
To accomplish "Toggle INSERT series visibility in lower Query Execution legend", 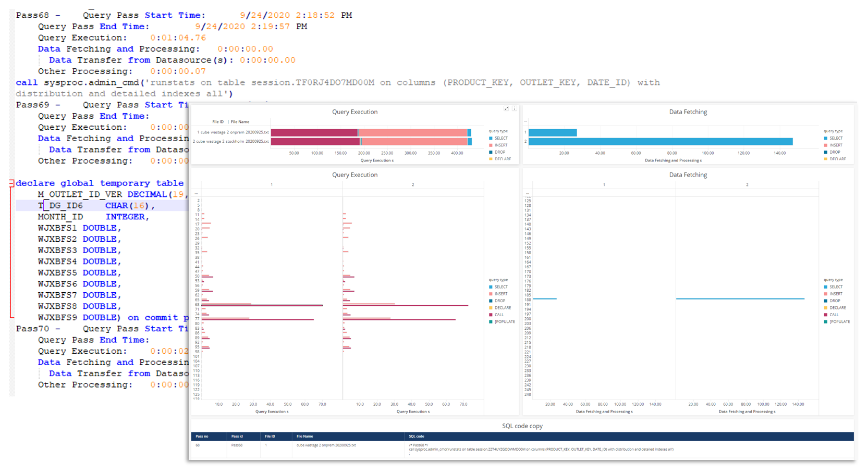I will coord(491,294).
